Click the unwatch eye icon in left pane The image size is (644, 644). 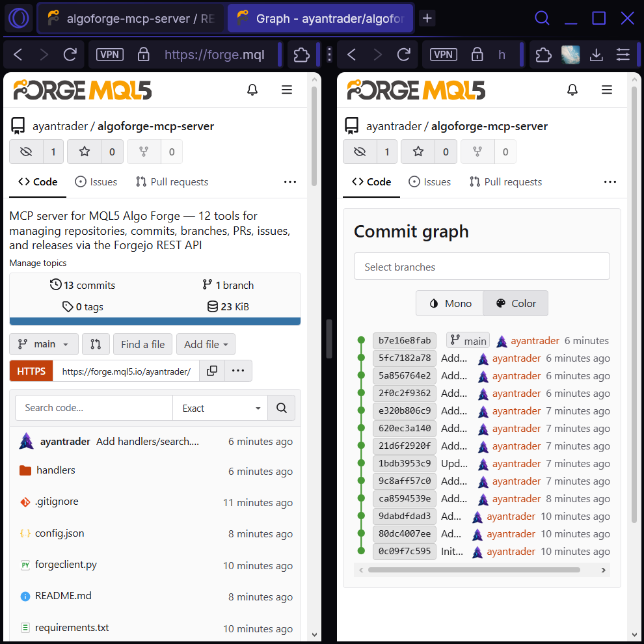coord(26,152)
